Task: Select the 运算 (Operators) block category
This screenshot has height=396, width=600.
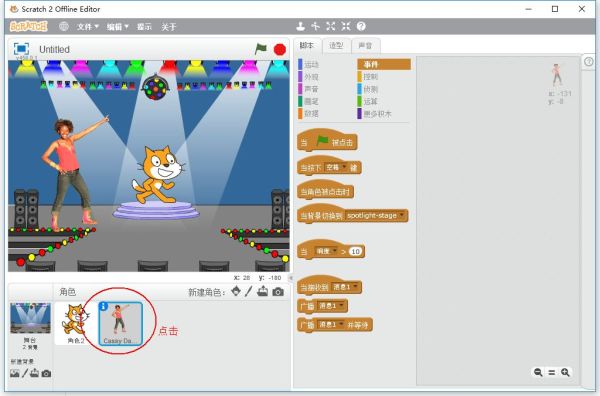Action: (368, 101)
